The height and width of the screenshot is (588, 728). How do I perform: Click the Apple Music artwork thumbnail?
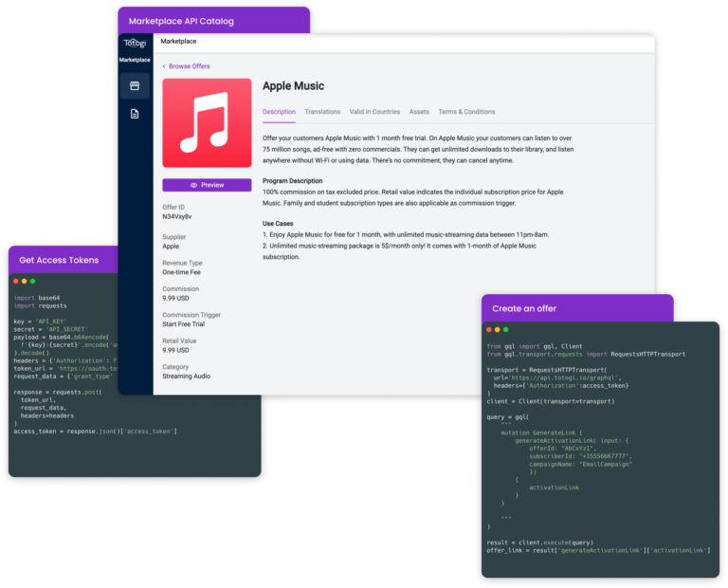point(207,123)
